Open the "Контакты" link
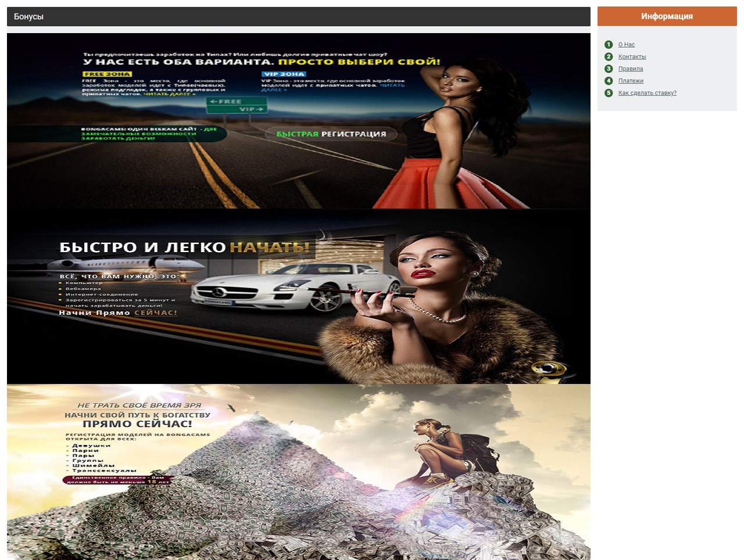Viewport: 744px width, 560px height. [x=632, y=57]
